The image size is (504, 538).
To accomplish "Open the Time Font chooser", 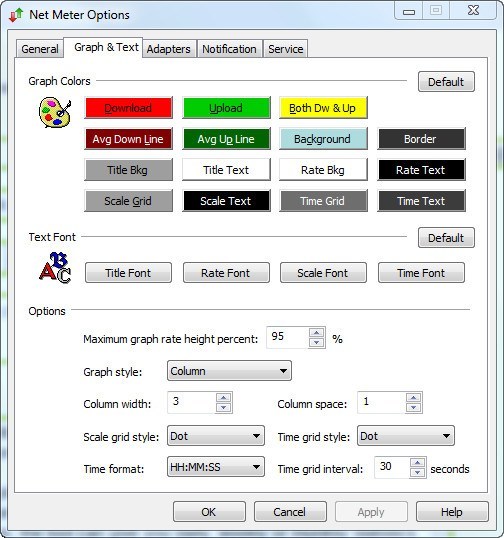I will [421, 273].
